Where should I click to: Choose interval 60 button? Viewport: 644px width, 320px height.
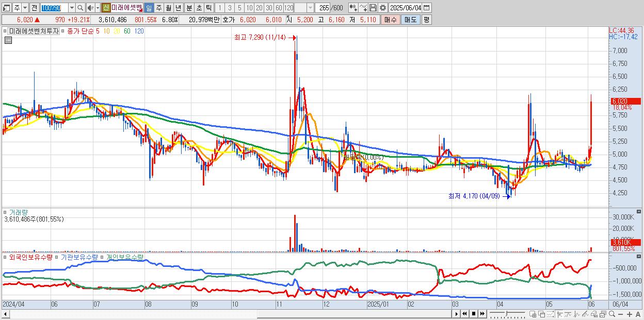(x=279, y=8)
